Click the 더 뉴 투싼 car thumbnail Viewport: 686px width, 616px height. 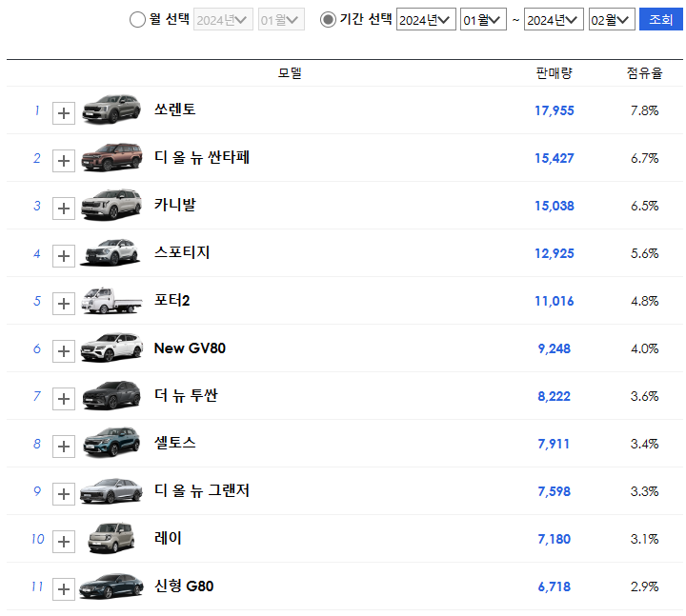click(111, 395)
